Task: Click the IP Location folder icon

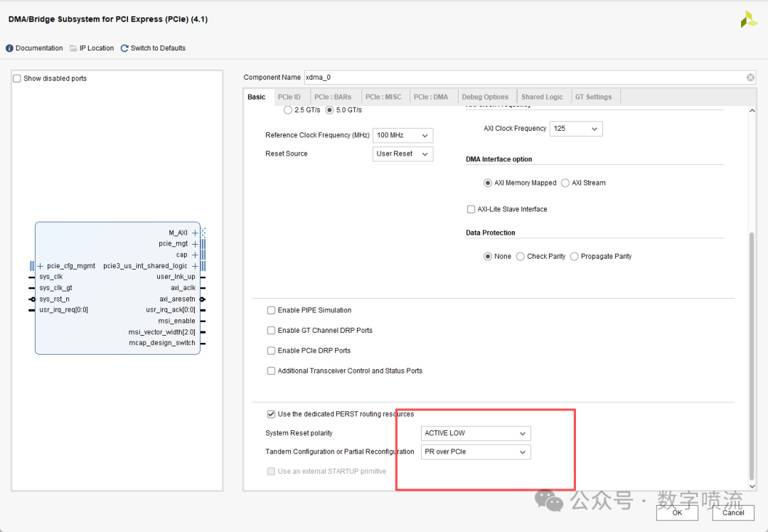Action: coord(73,48)
